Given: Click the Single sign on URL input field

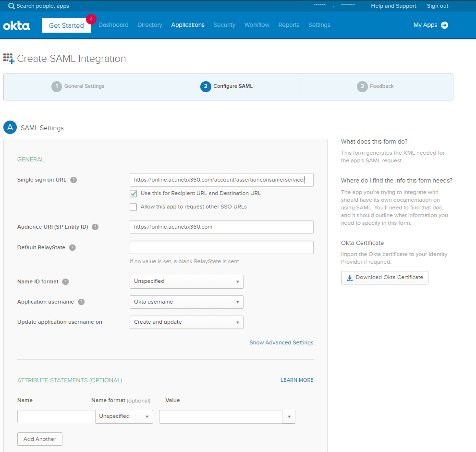Looking at the screenshot, I should click(x=221, y=180).
